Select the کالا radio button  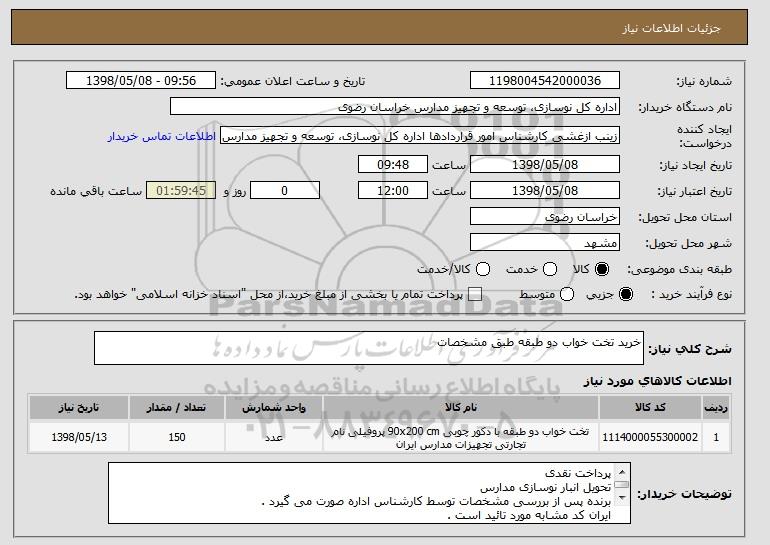click(602, 269)
